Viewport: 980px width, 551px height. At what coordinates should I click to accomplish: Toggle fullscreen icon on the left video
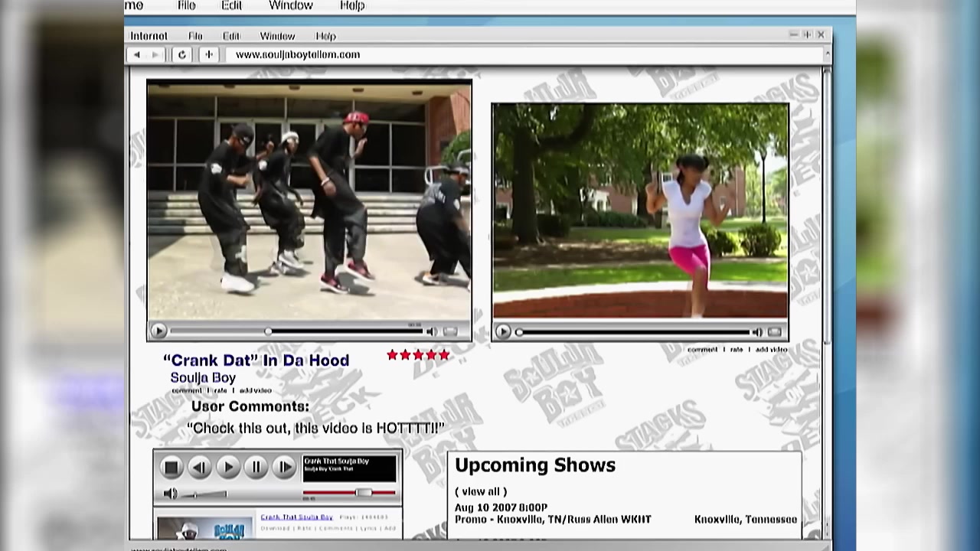coord(451,331)
